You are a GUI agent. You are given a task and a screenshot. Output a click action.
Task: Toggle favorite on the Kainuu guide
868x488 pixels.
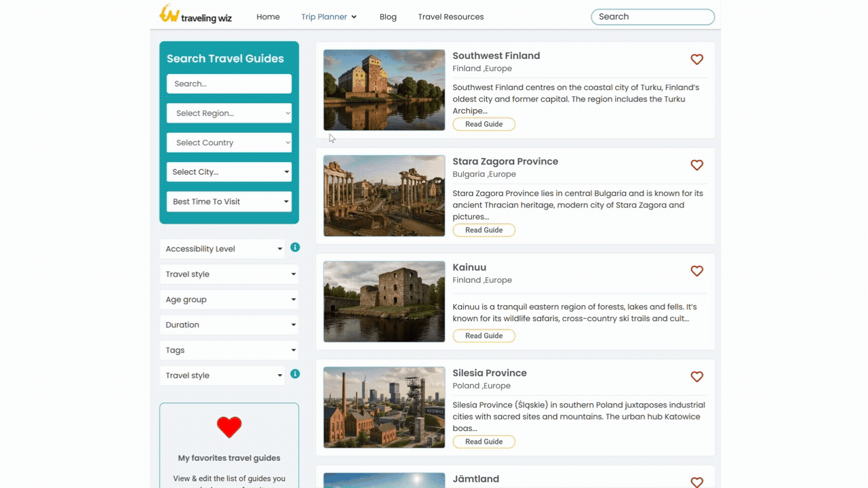(696, 270)
